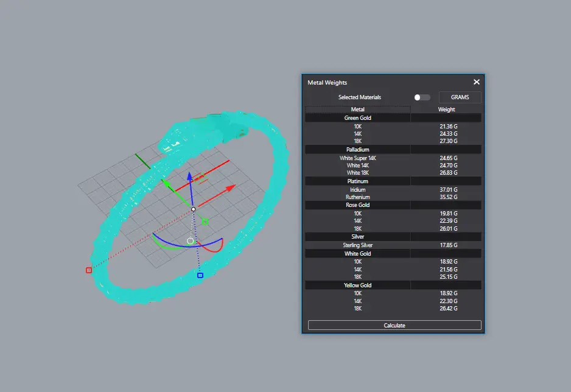The height and width of the screenshot is (392, 571).
Task: Select the Iridium platinum row
Action: [x=357, y=190]
